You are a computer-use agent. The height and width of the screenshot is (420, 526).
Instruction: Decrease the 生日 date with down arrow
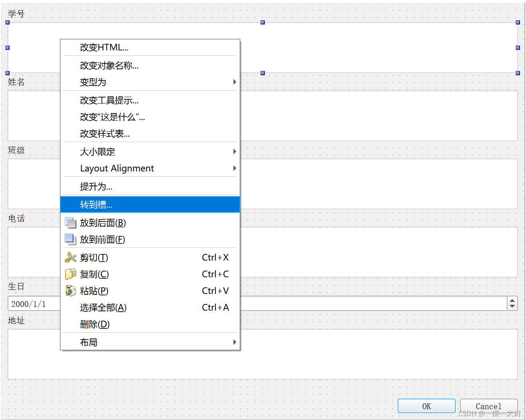coord(512,307)
